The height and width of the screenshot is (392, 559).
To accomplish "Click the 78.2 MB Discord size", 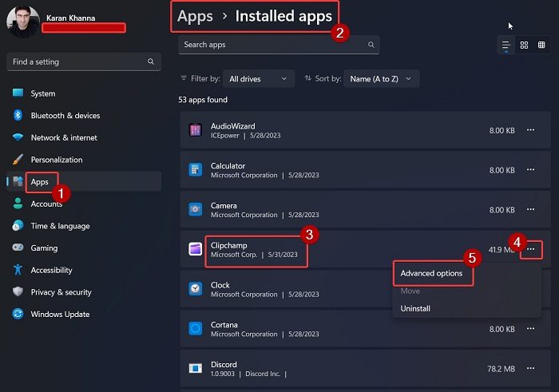I will point(501,369).
